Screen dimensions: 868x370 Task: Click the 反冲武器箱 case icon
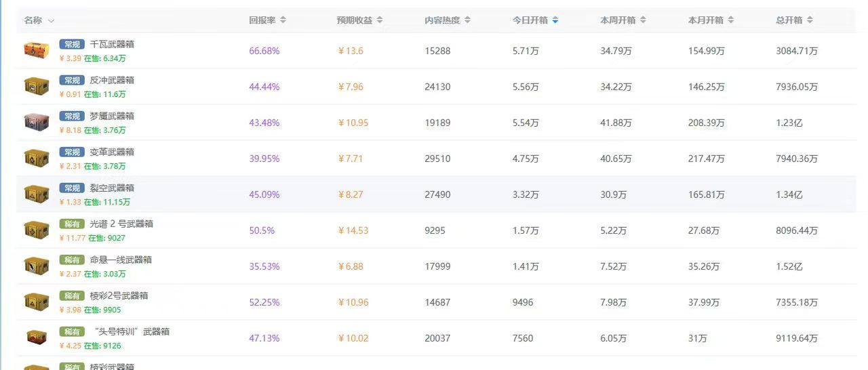(37, 87)
